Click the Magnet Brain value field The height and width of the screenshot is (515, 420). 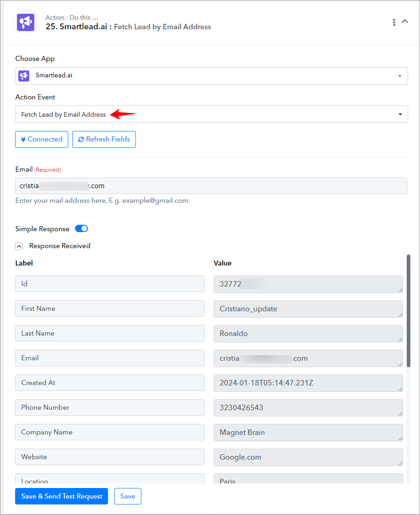(x=308, y=433)
